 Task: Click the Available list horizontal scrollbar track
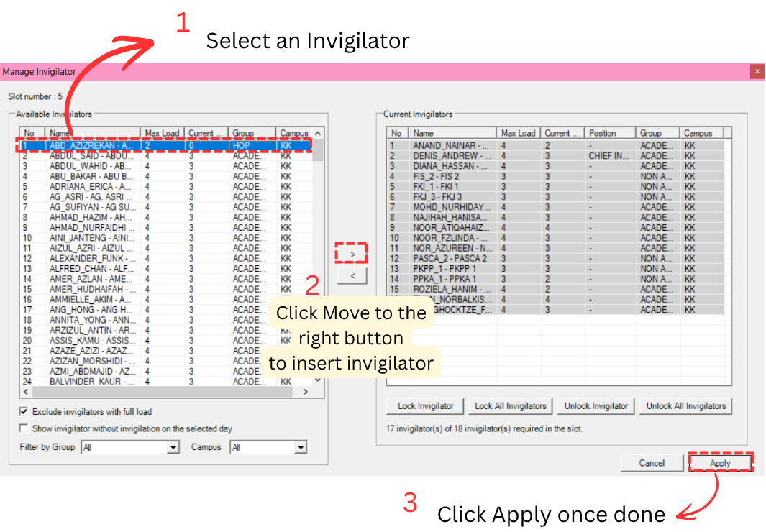point(161,391)
